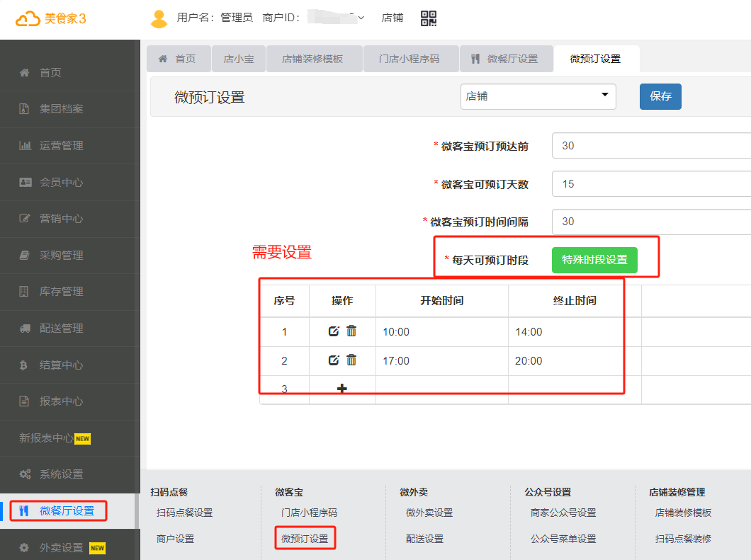Delete the 10:00 to 14:00 time slot

tap(351, 331)
